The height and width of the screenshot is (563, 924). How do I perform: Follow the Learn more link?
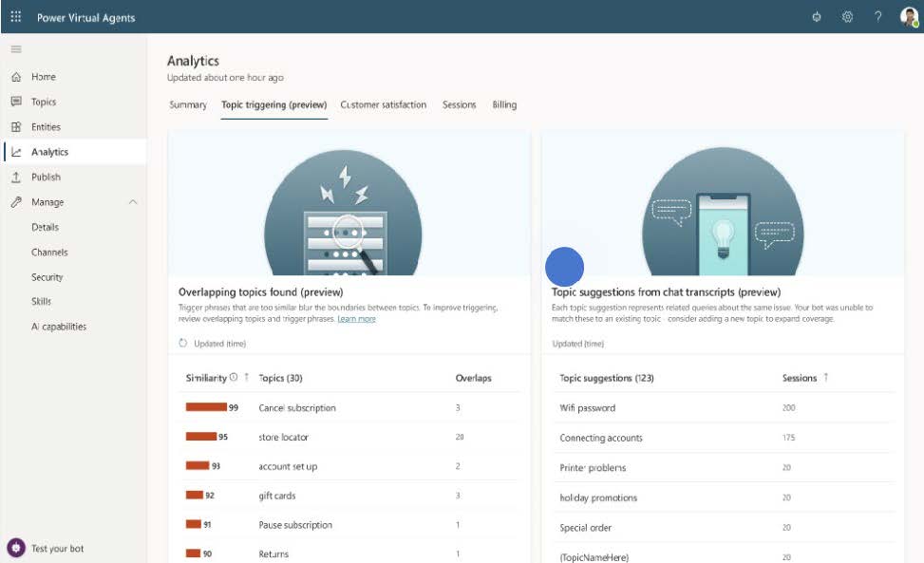pyautogui.click(x=356, y=319)
